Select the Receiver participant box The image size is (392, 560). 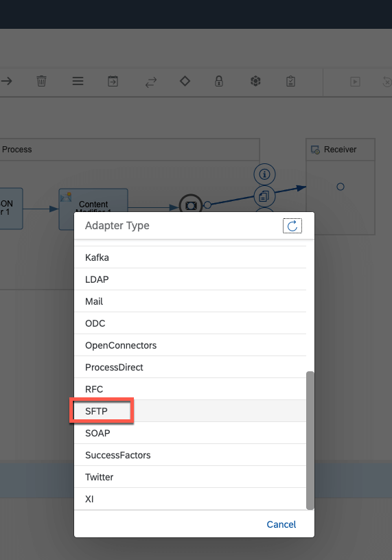point(341,187)
